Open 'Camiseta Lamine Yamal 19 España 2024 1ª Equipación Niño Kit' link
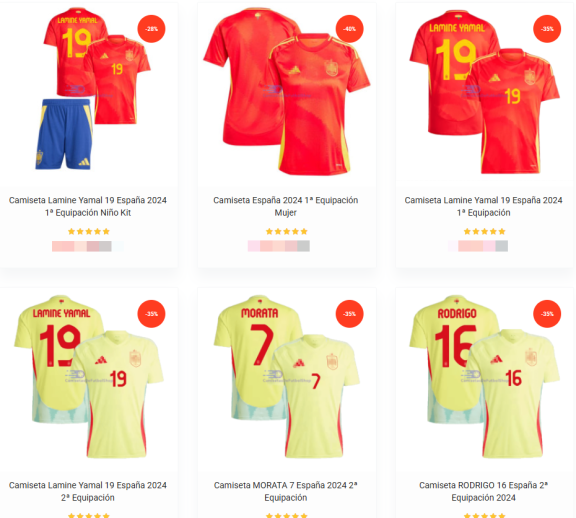The image size is (576, 518). coord(88,206)
